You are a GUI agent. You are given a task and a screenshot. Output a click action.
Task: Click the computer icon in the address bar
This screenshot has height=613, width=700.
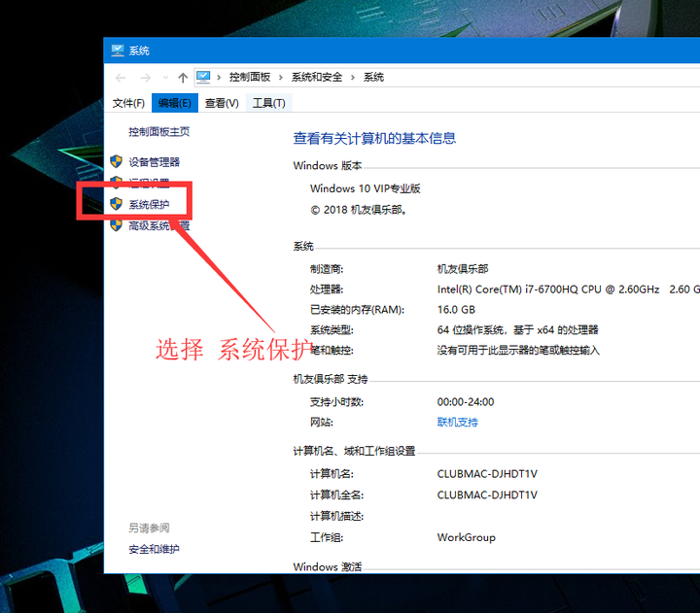[x=203, y=77]
